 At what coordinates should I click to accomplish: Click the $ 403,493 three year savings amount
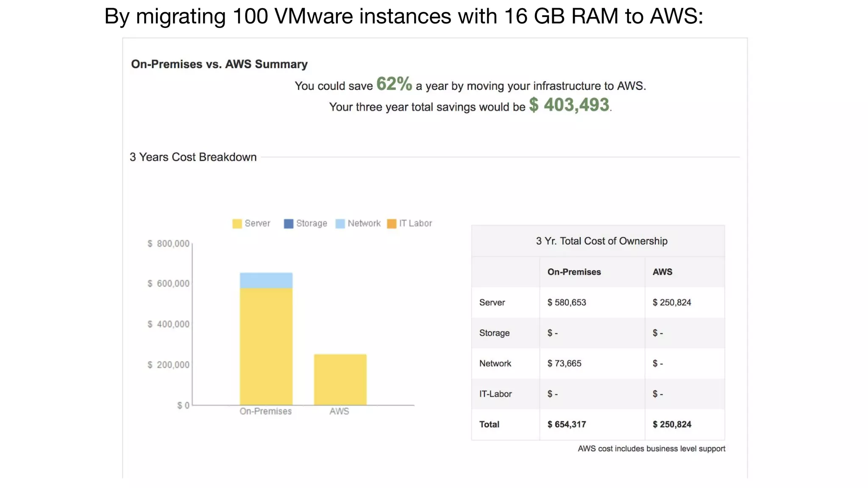(x=569, y=105)
